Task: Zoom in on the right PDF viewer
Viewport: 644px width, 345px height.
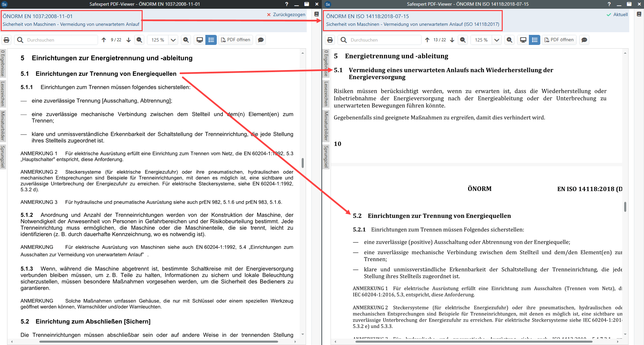Action: [509, 40]
